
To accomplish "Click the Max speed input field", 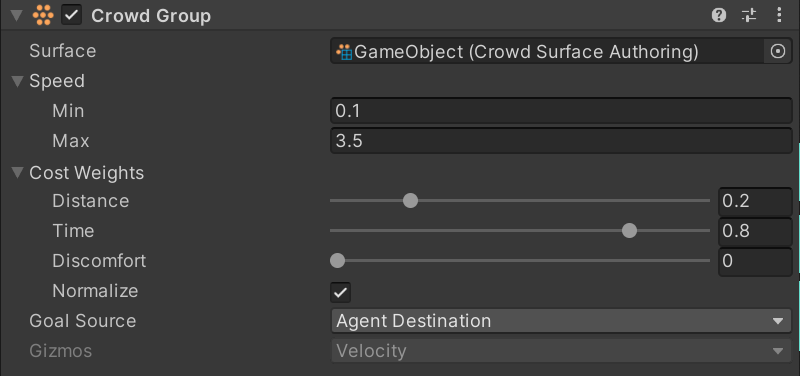I will [x=561, y=141].
